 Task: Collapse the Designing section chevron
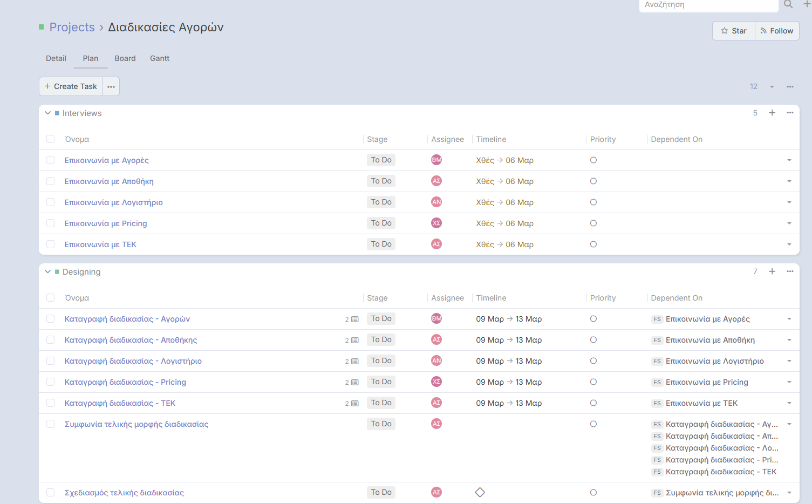[48, 272]
